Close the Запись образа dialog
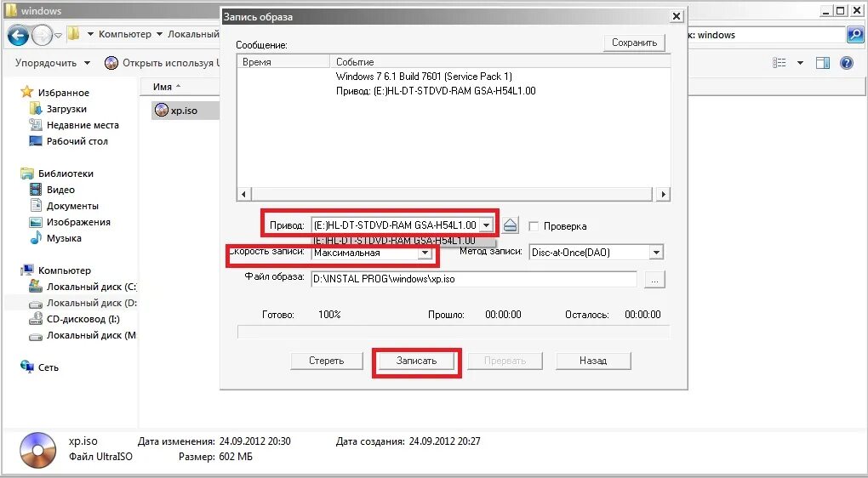The image size is (868, 478). pos(677,17)
